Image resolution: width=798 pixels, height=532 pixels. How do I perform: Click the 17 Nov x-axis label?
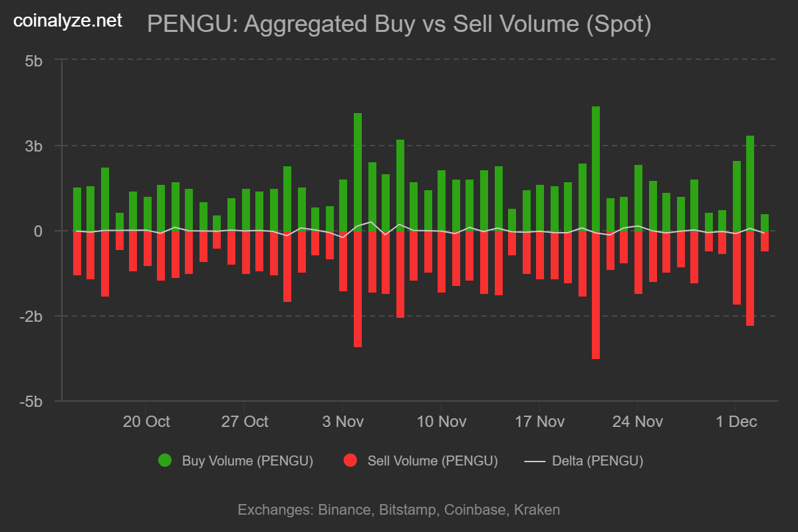[x=539, y=422]
